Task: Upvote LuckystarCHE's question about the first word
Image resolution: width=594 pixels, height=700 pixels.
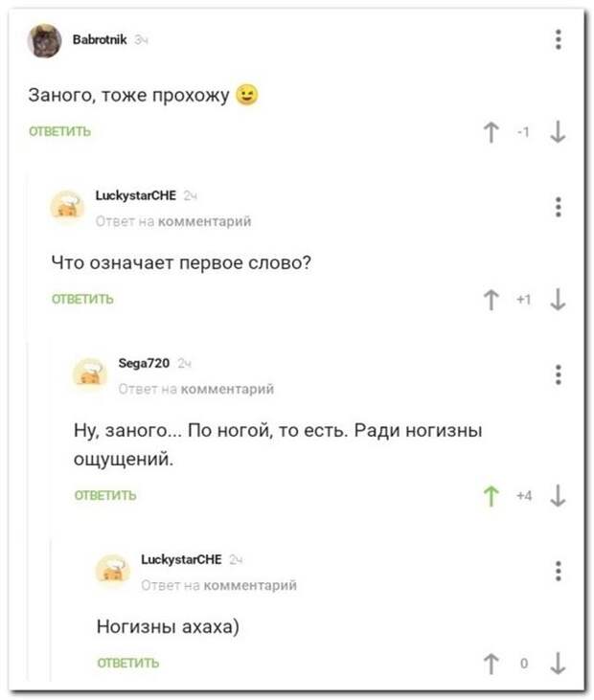Action: click(x=492, y=301)
